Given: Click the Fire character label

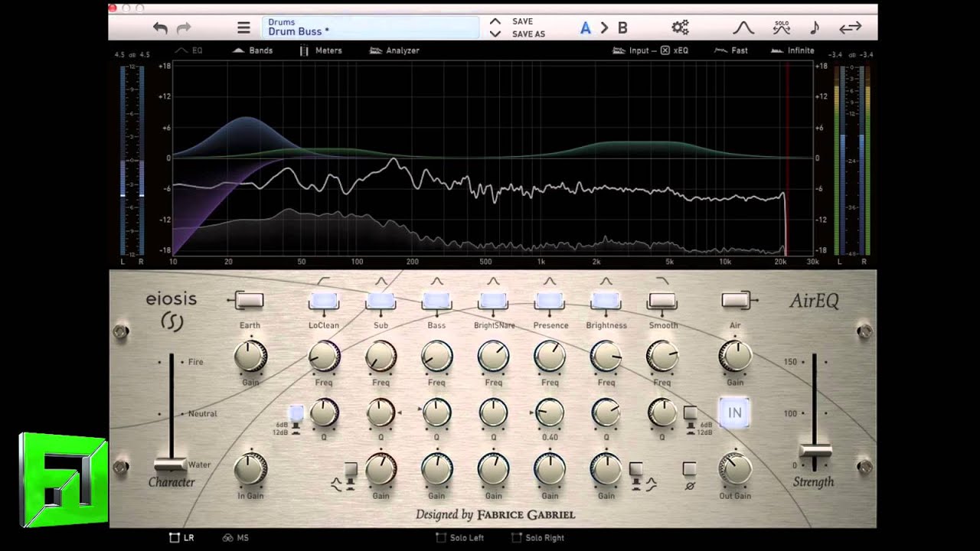Looking at the screenshot, I should pyautogui.click(x=196, y=362).
